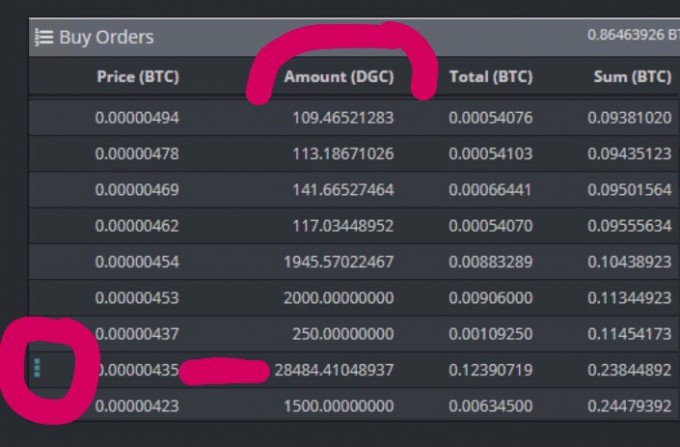The width and height of the screenshot is (680, 447).
Task: Click the 0.00883289 total cell
Action: coord(490,261)
